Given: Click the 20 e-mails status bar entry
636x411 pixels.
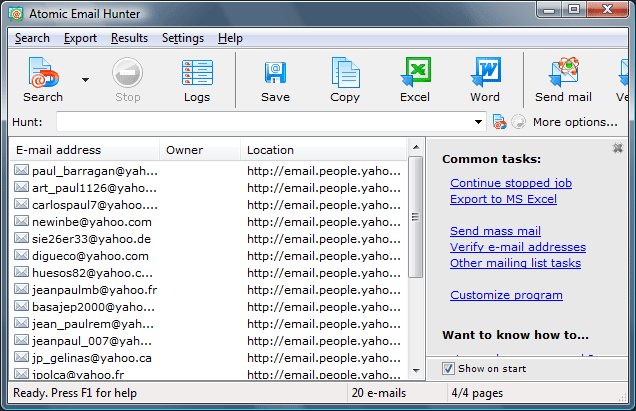Looking at the screenshot, I should (379, 393).
